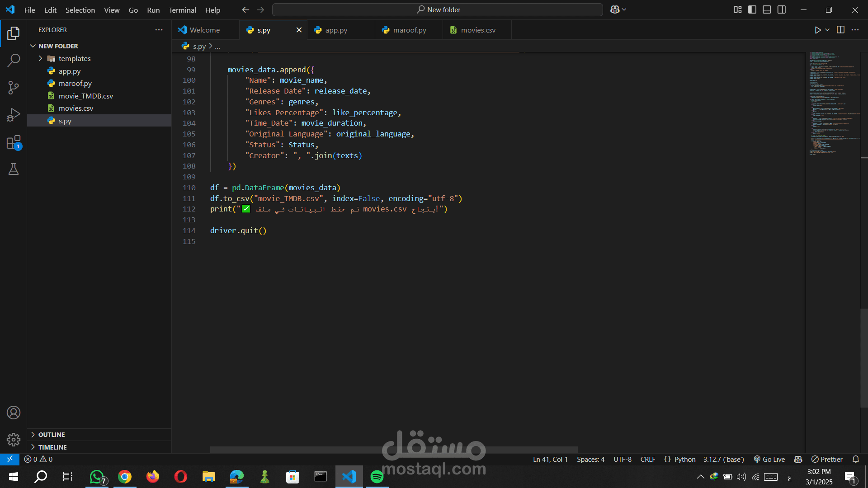Open Source Control view
The height and width of the screenshot is (488, 868).
[14, 87]
